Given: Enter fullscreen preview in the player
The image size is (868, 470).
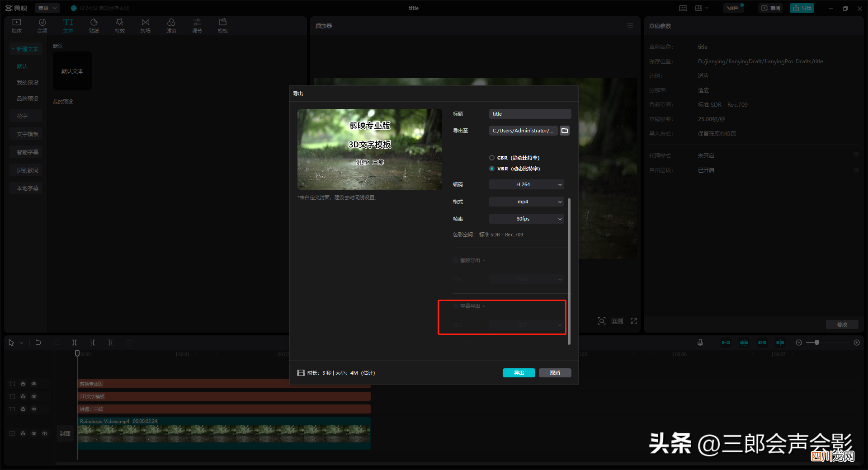Looking at the screenshot, I should [634, 321].
